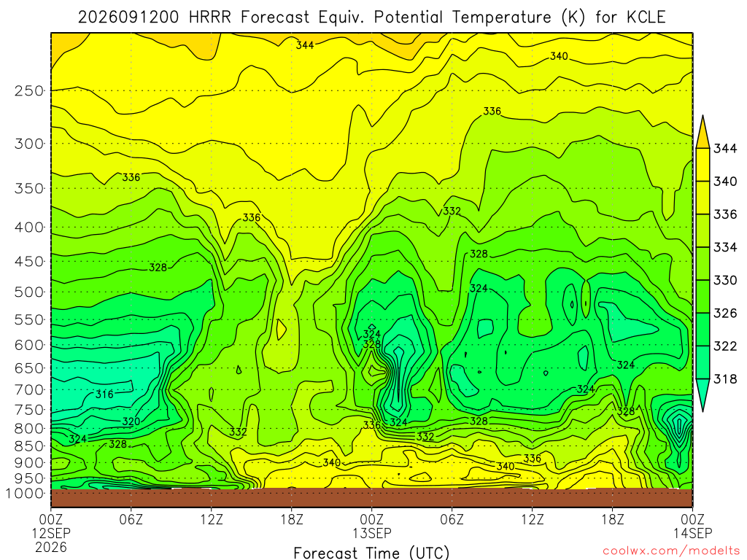Click the 00Z 13SEP time axis label
The image size is (747, 560).
click(371, 526)
